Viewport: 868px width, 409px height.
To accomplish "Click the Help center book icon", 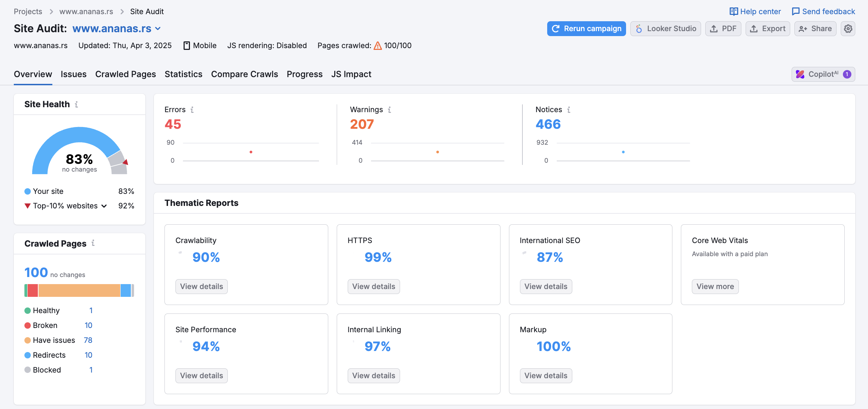I will [x=734, y=12].
